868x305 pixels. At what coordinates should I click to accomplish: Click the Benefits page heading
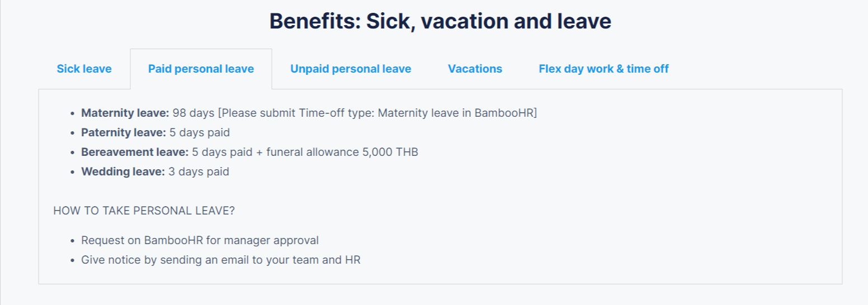click(x=440, y=22)
